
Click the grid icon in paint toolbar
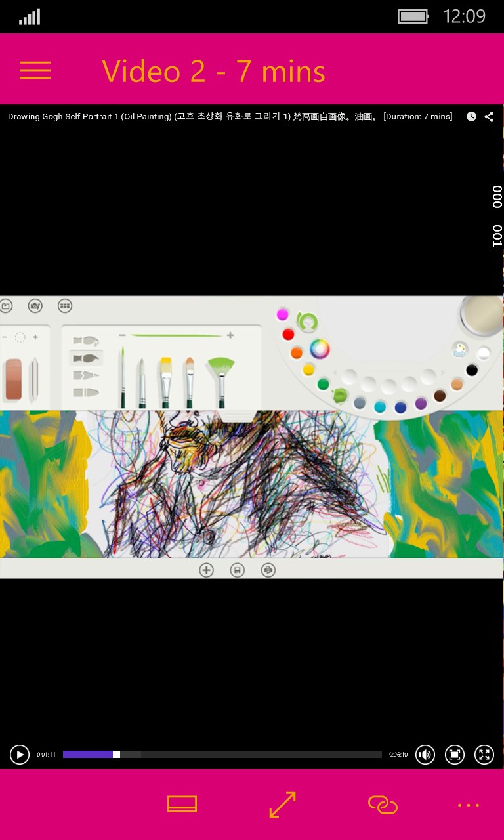64,305
